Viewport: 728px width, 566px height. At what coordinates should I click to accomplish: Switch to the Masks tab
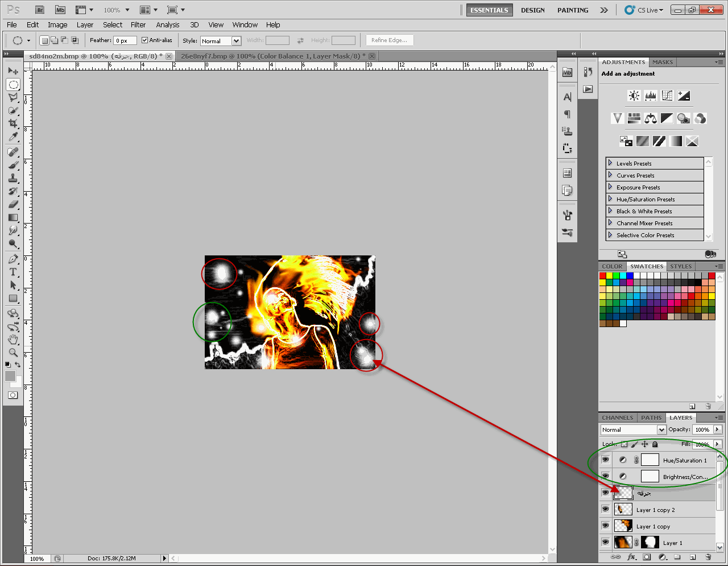pyautogui.click(x=663, y=62)
